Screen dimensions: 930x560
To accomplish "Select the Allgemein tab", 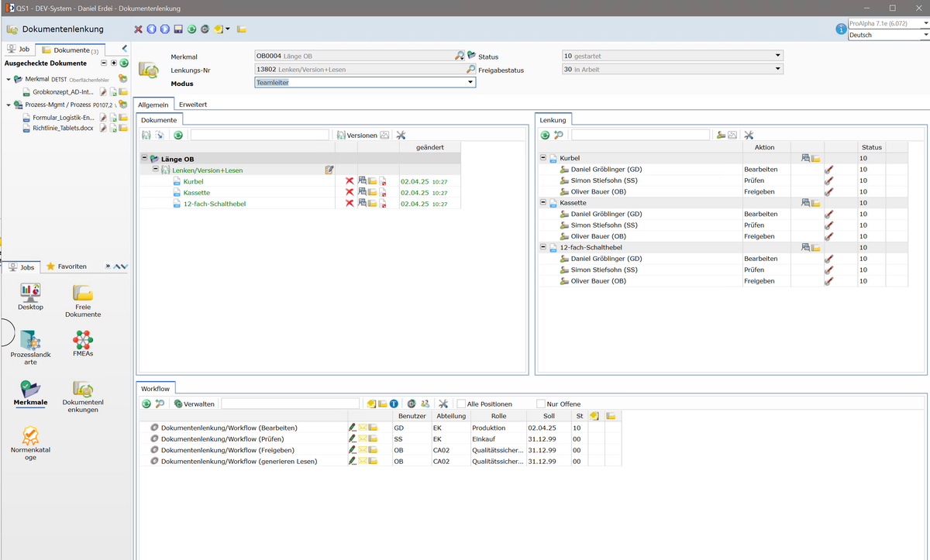I will coord(153,104).
